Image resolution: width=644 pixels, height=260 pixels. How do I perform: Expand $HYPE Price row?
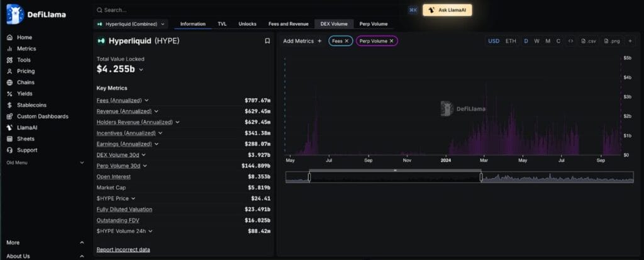tap(133, 198)
